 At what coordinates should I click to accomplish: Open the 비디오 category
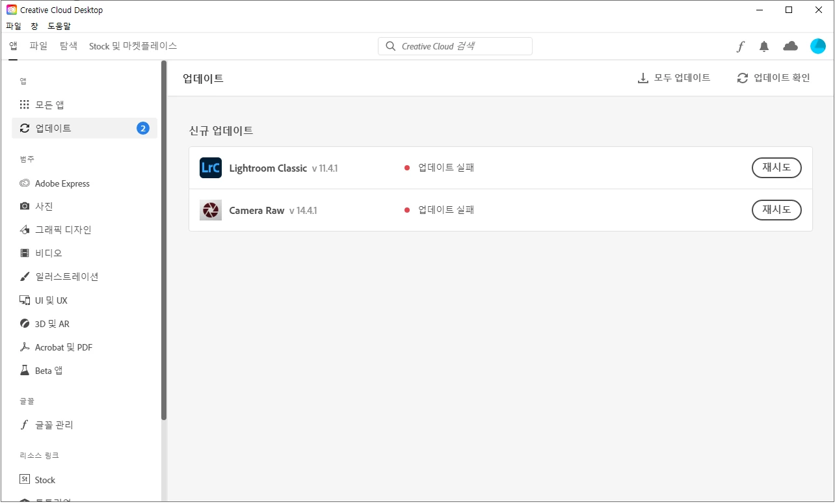(x=85, y=253)
